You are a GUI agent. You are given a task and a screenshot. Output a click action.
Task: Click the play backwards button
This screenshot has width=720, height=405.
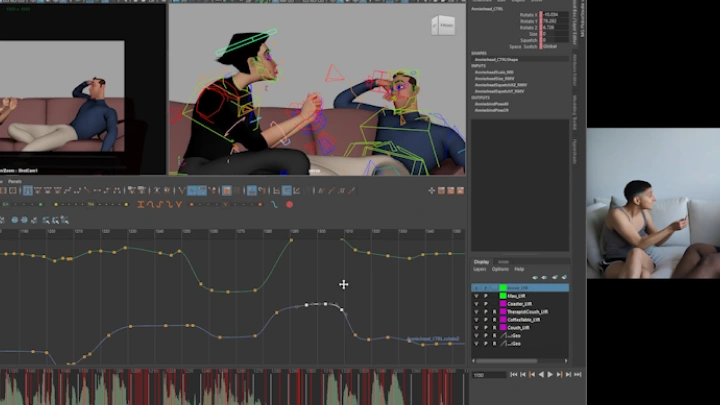541,375
